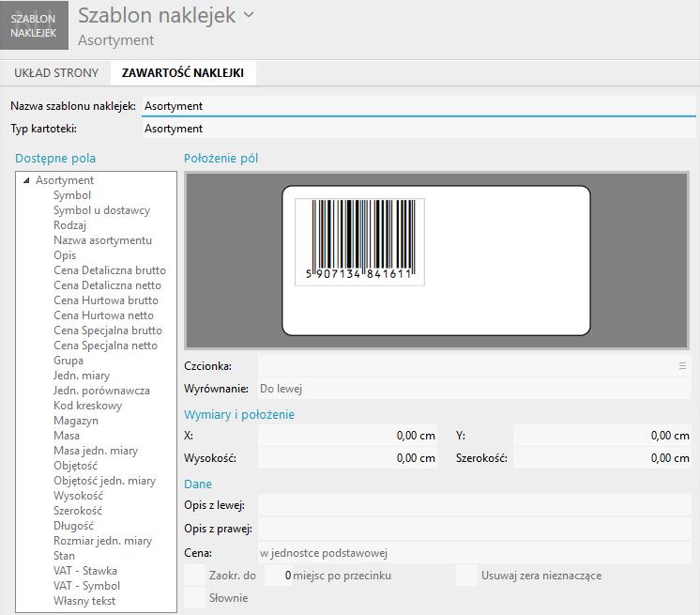The height and width of the screenshot is (615, 700).
Task: Select 'Masa' tree item
Action: (x=67, y=436)
